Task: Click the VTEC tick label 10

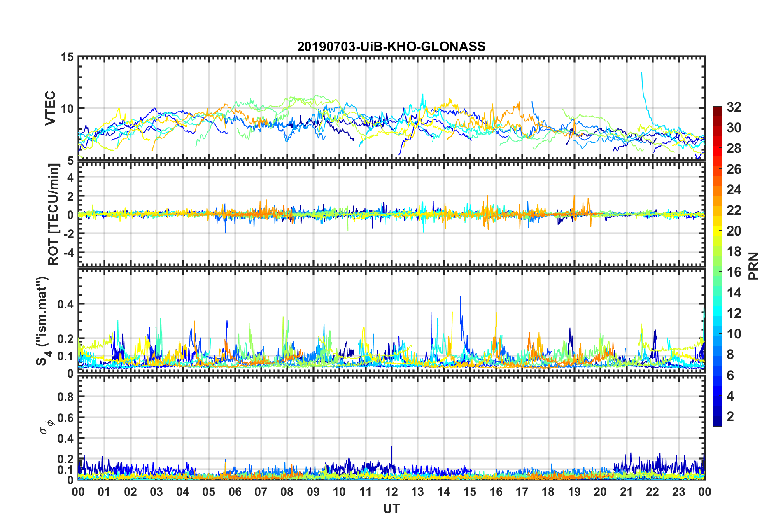Action: pyautogui.click(x=67, y=109)
